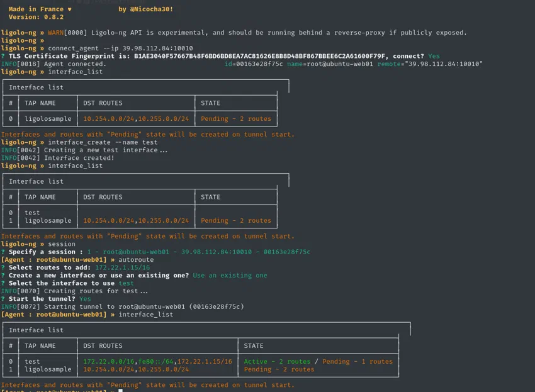
Task: Click the terminal cursor on the last prompt
Action: tap(120, 390)
